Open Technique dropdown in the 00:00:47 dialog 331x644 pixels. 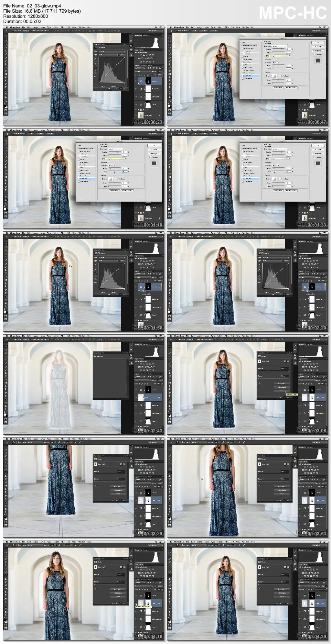point(276,62)
